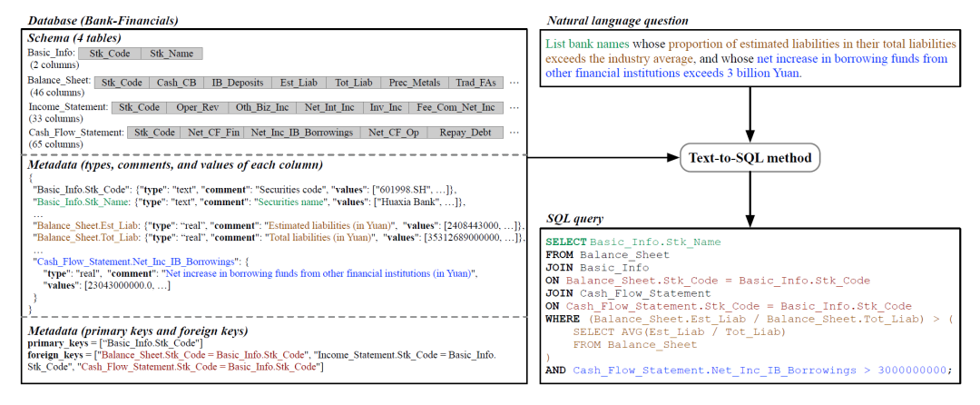Click the Net_CF_Fin column cell
The width and height of the screenshot is (980, 405).
[212, 133]
